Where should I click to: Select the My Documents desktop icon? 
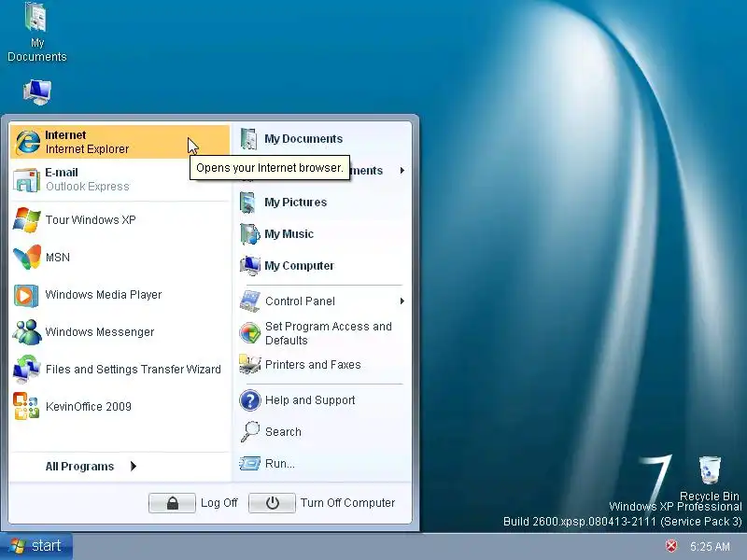(x=36, y=17)
